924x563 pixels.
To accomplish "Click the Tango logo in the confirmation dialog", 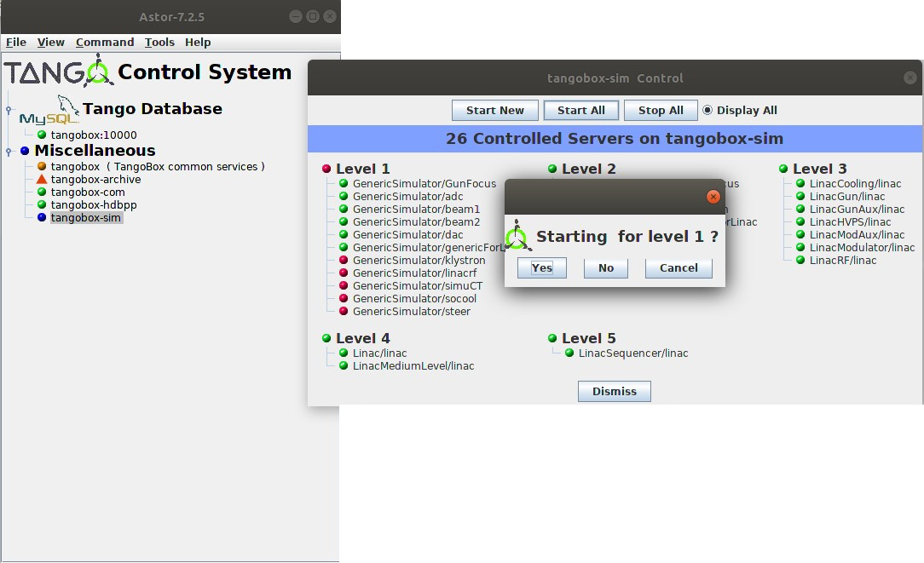I will [x=518, y=236].
